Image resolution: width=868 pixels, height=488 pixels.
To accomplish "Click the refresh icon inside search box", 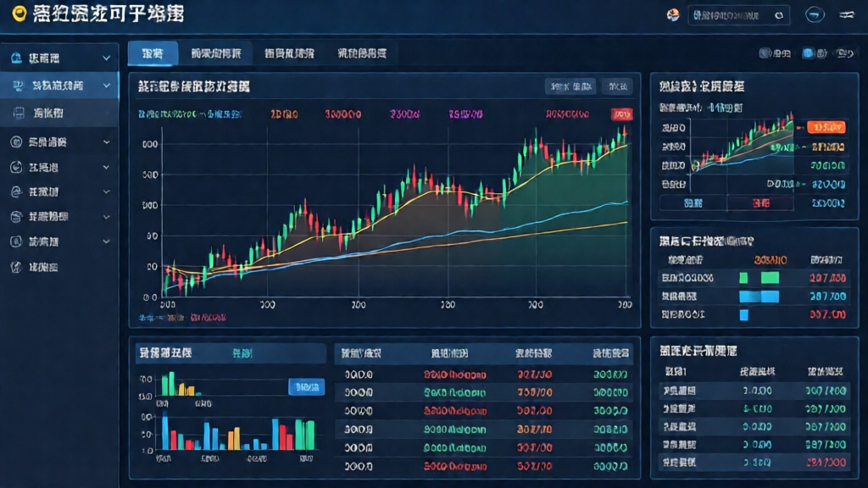I will point(779,15).
